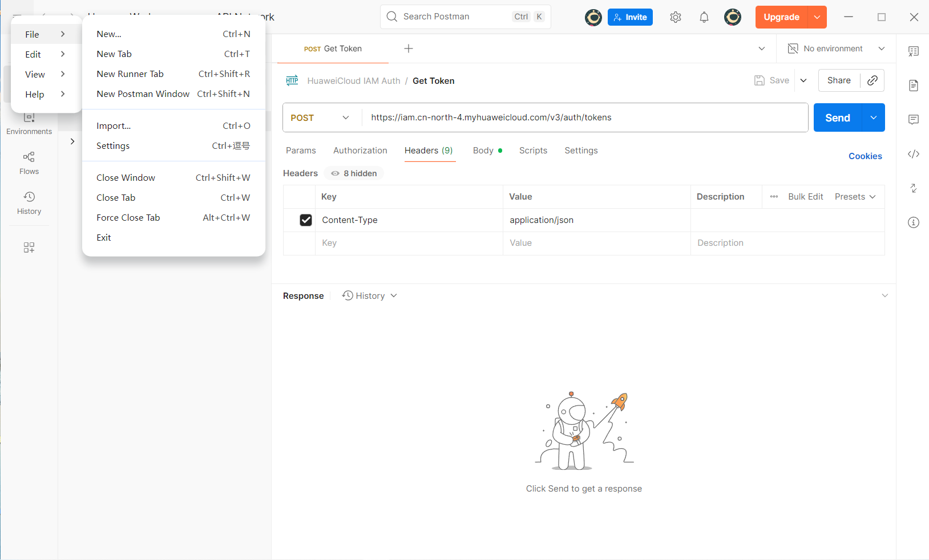Screen dimensions: 929x560
Task: Open the No environment dropdown
Action: tap(837, 48)
